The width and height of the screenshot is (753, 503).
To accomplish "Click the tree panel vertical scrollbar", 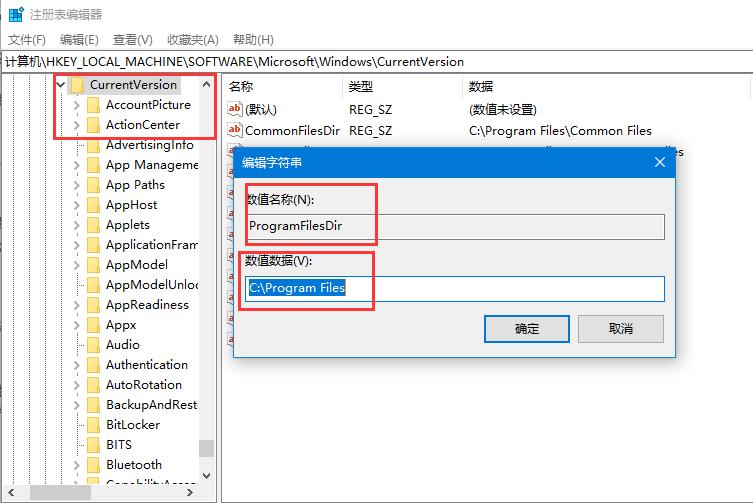I will pyautogui.click(x=206, y=300).
